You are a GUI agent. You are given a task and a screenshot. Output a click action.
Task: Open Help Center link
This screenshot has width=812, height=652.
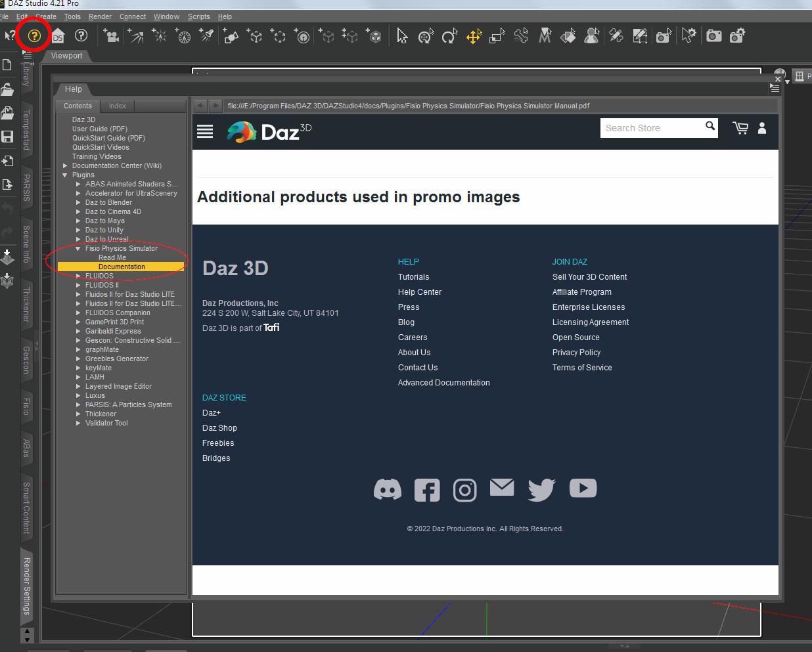tap(420, 292)
